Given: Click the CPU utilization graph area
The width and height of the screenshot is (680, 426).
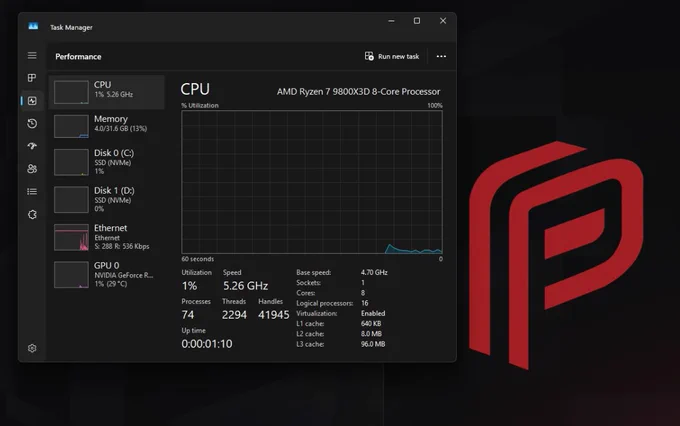Looking at the screenshot, I should pyautogui.click(x=312, y=182).
